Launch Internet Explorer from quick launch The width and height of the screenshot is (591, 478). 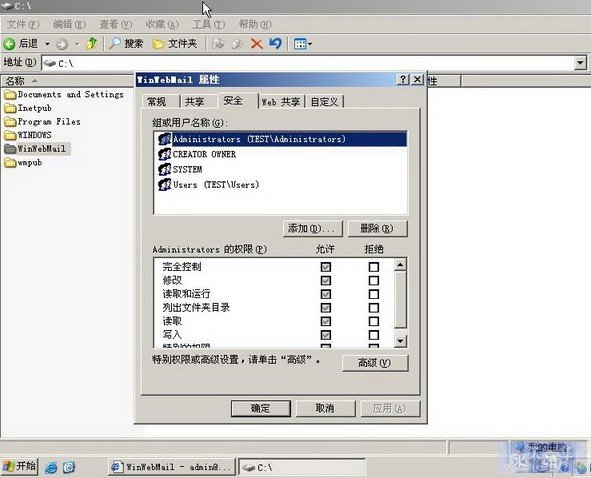coord(51,467)
